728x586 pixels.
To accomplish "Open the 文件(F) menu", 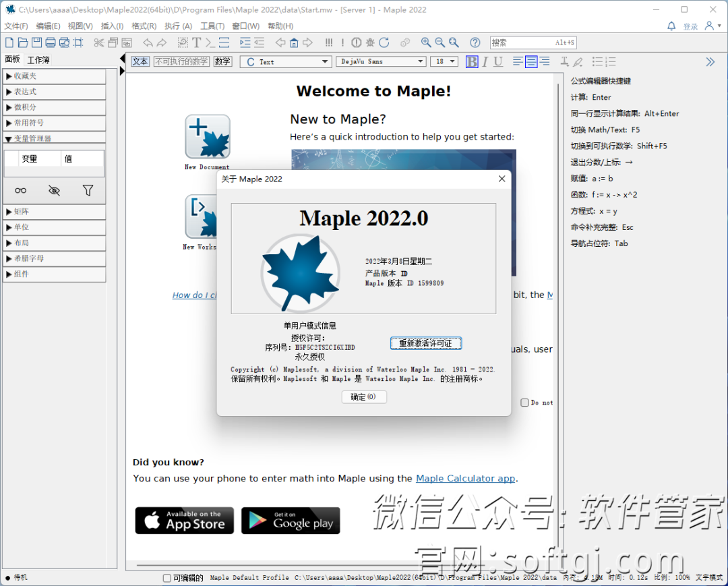I will [x=16, y=26].
